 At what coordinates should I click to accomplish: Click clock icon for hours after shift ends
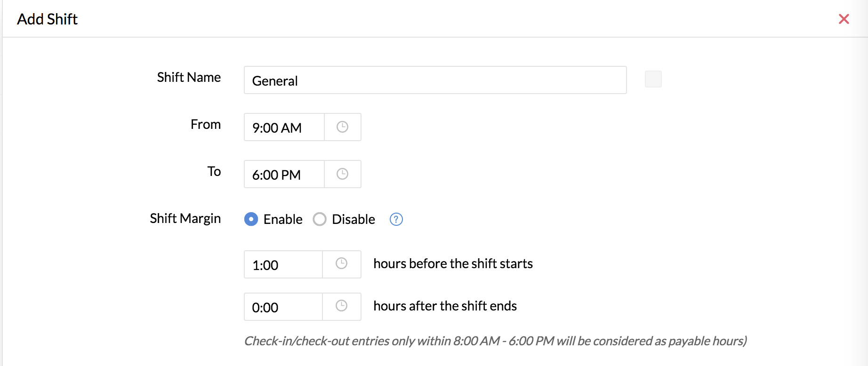341,306
